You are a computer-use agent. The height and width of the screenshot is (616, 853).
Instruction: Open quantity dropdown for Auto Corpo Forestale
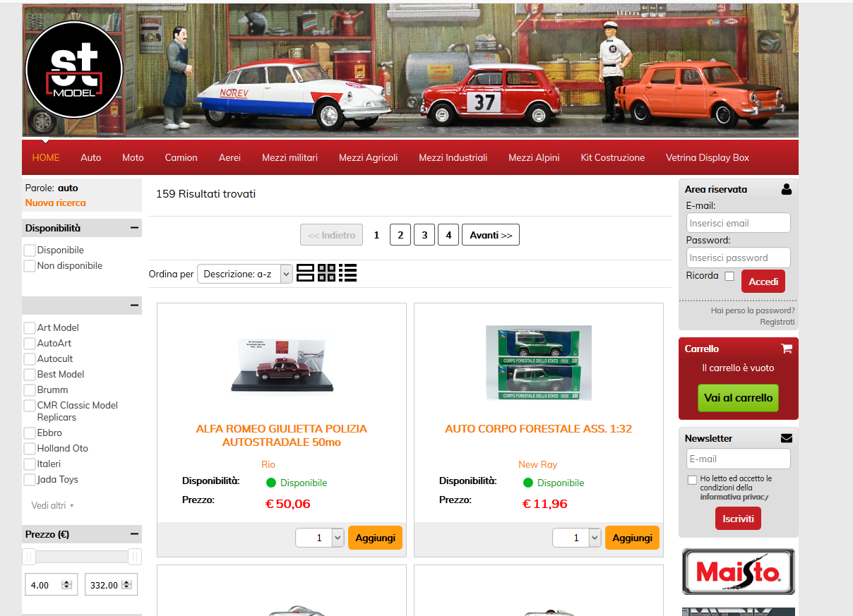pos(577,538)
